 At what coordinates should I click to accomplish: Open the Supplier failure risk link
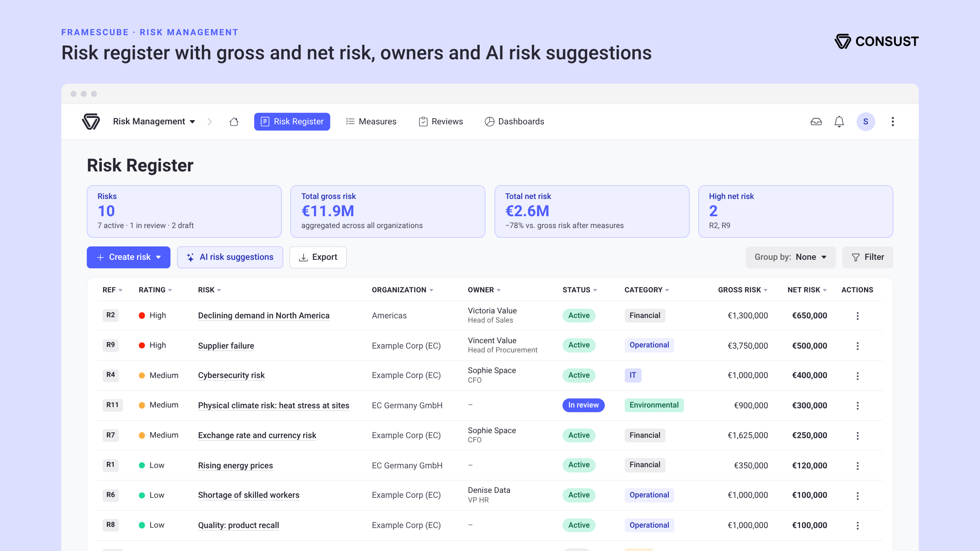226,346
